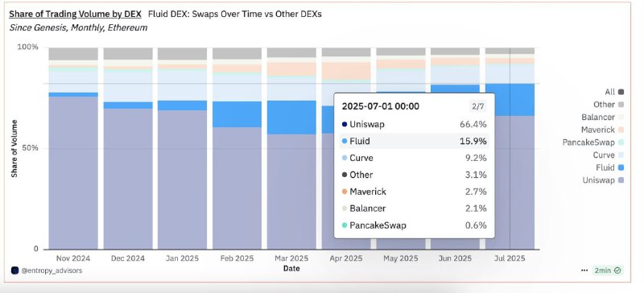Open the @entropy_advisors author link

[x=52, y=270]
